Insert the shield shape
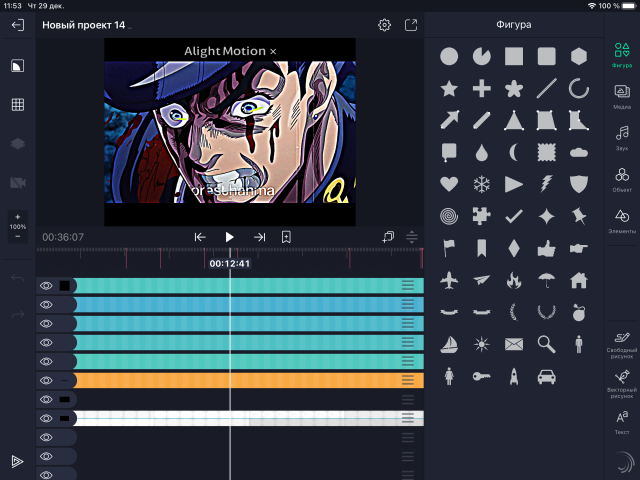Screen dimensions: 640x480 pyautogui.click(x=579, y=184)
